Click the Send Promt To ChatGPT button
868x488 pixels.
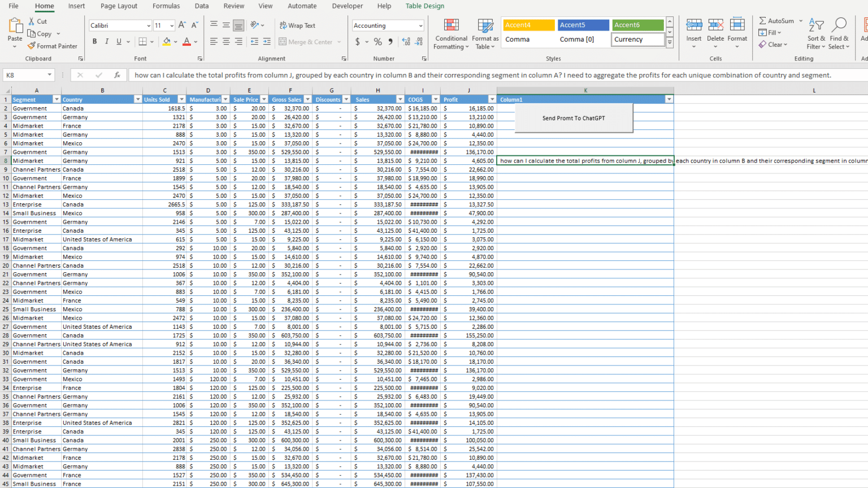point(573,118)
